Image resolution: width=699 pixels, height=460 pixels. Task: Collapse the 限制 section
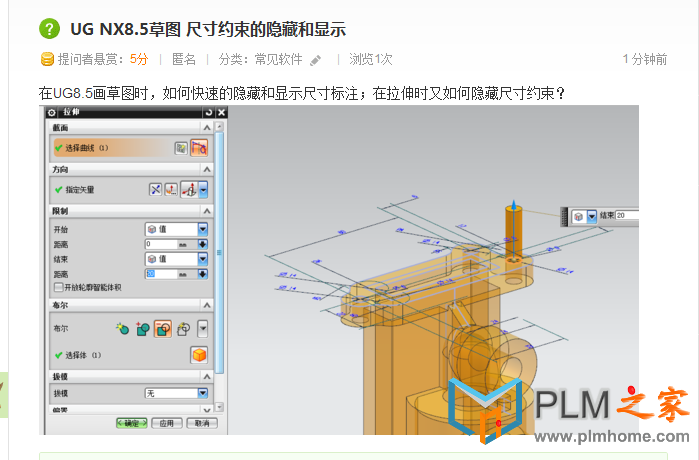click(x=207, y=211)
